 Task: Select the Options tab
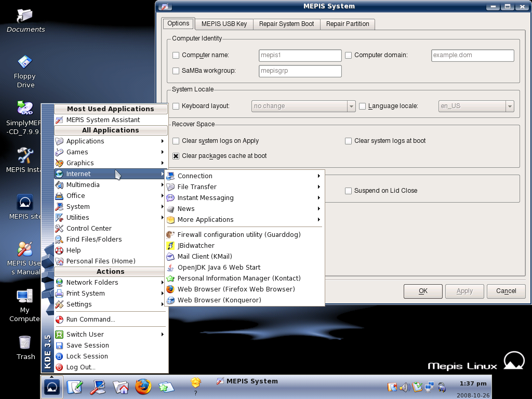tap(178, 23)
